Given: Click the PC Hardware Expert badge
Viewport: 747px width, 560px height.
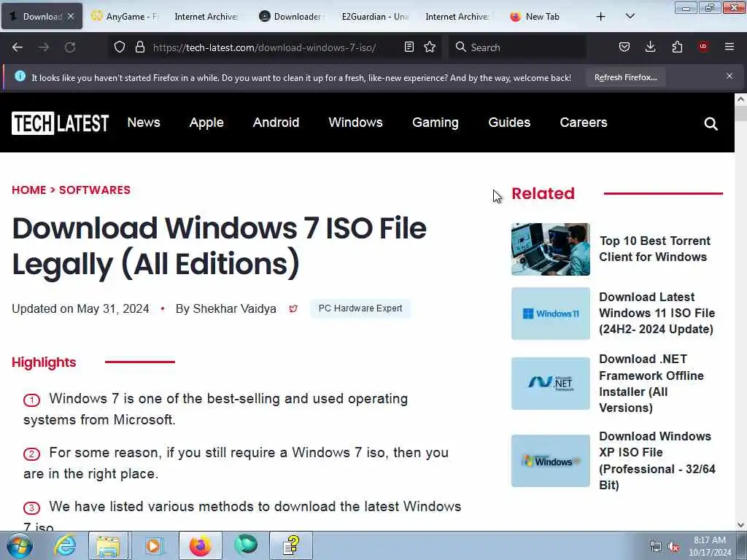Looking at the screenshot, I should [360, 308].
